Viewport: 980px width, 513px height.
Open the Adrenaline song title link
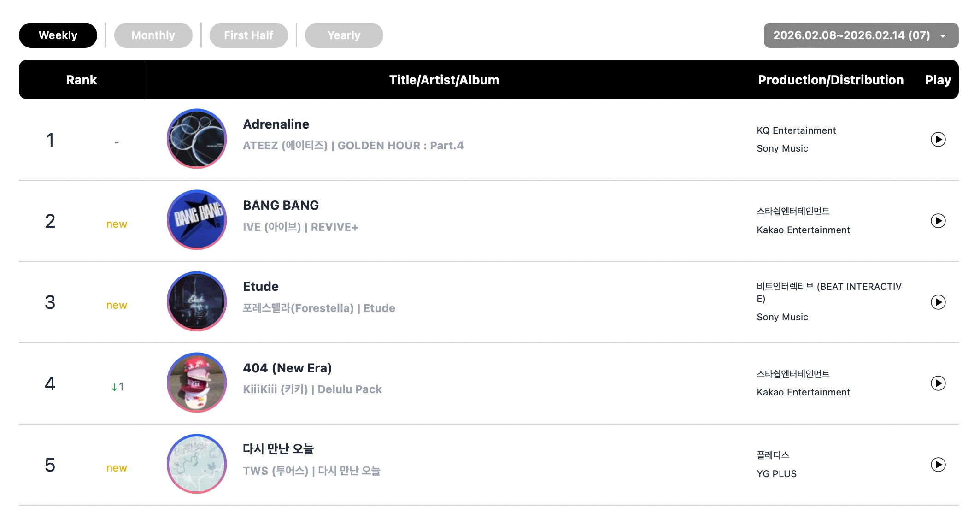pos(276,124)
